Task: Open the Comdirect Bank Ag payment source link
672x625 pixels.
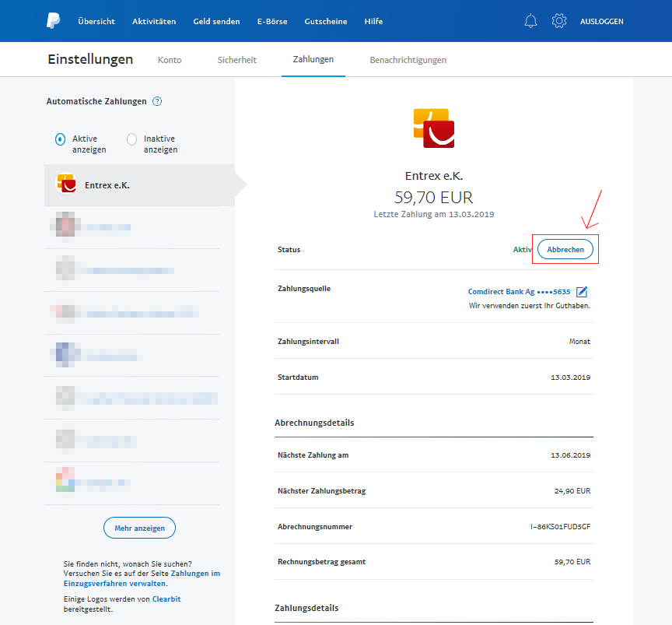Action: 519,292
